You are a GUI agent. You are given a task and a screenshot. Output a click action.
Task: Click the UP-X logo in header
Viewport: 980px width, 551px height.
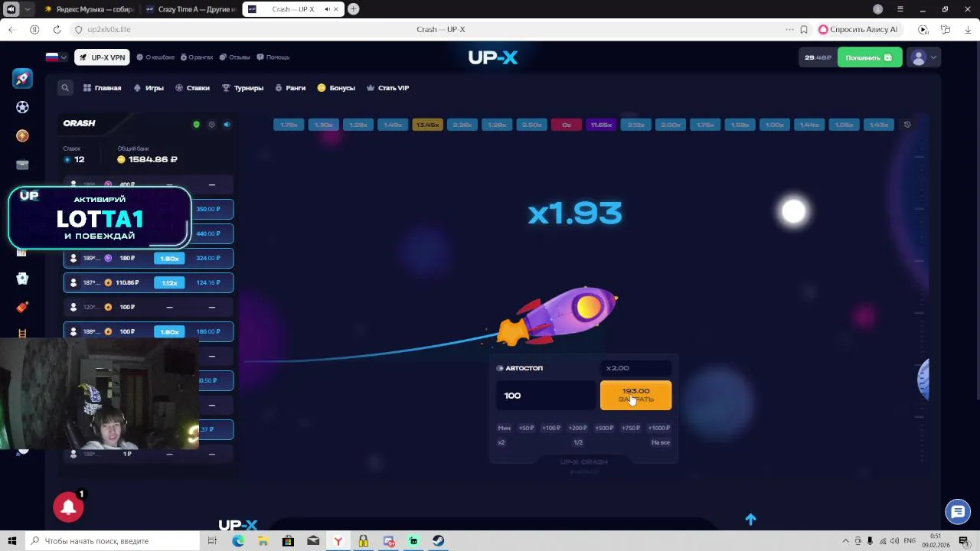pos(493,57)
